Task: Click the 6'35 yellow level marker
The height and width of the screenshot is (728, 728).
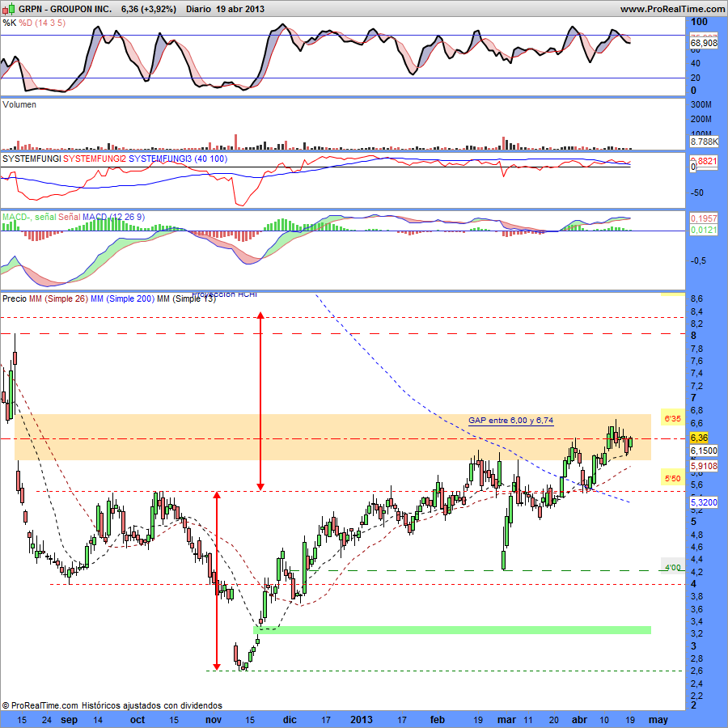Action: coord(672,419)
